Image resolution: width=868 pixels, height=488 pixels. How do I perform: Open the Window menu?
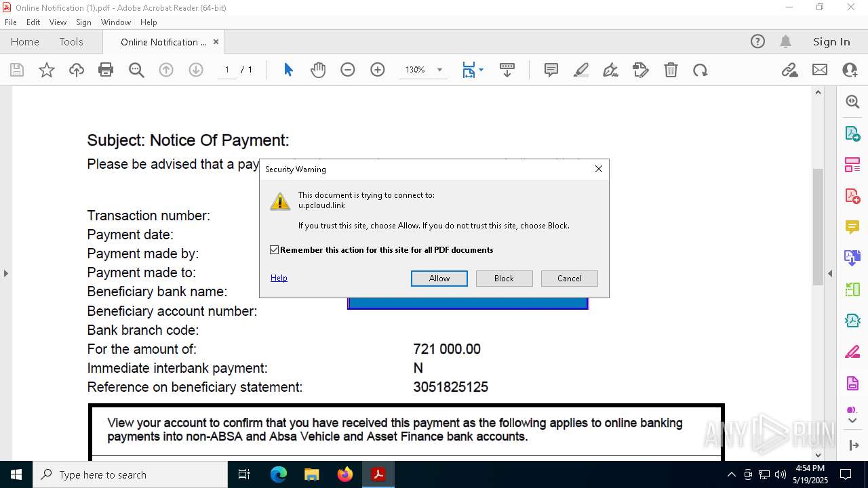pyautogui.click(x=116, y=22)
